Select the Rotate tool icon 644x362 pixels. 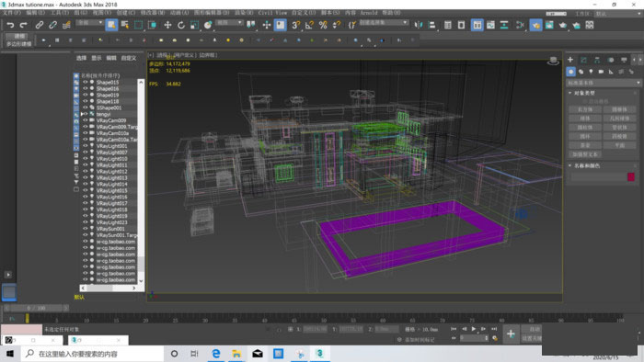coord(181,25)
